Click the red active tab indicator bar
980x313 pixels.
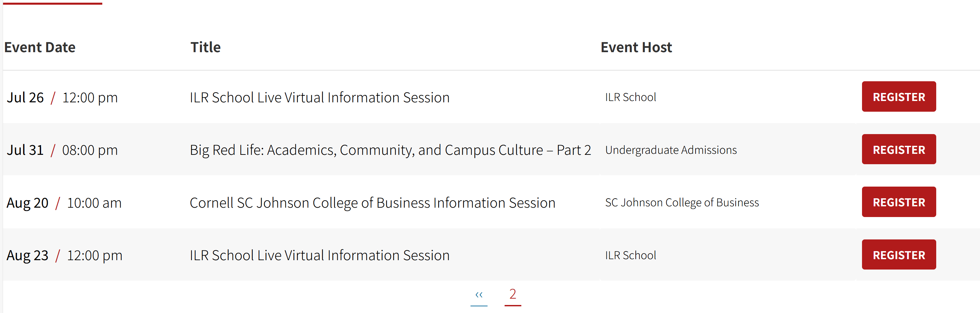[52, 3]
